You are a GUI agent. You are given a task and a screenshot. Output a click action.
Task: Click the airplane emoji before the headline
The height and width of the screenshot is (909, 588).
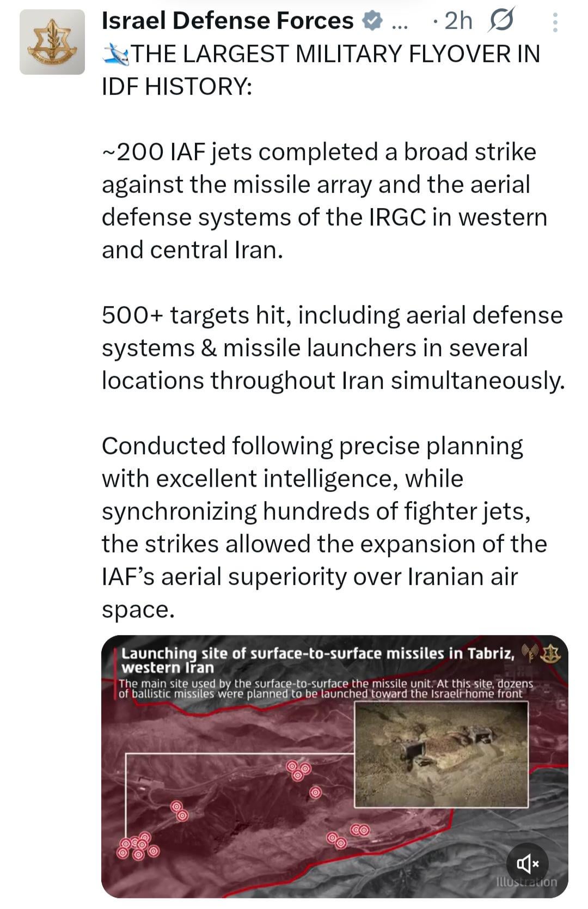pyautogui.click(x=115, y=54)
